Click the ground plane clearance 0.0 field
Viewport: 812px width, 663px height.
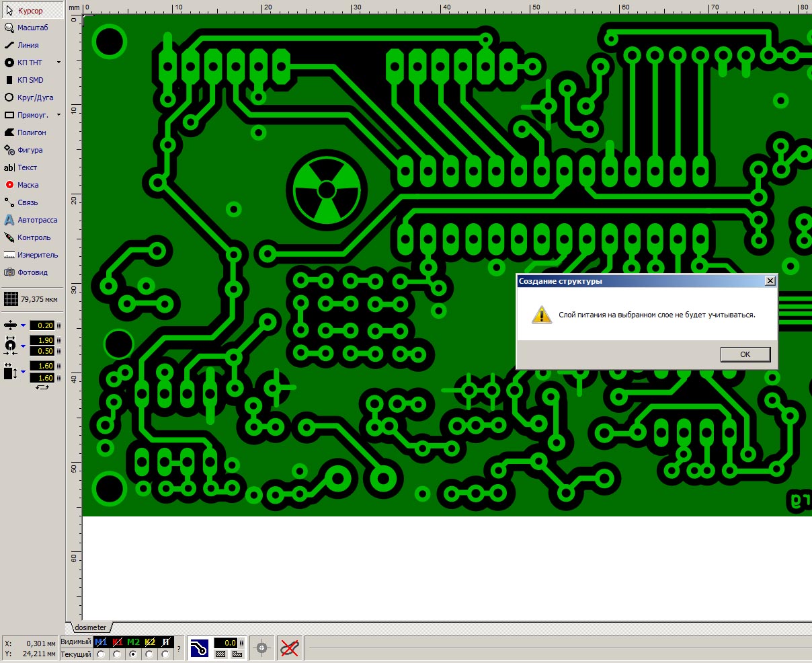coord(226,643)
